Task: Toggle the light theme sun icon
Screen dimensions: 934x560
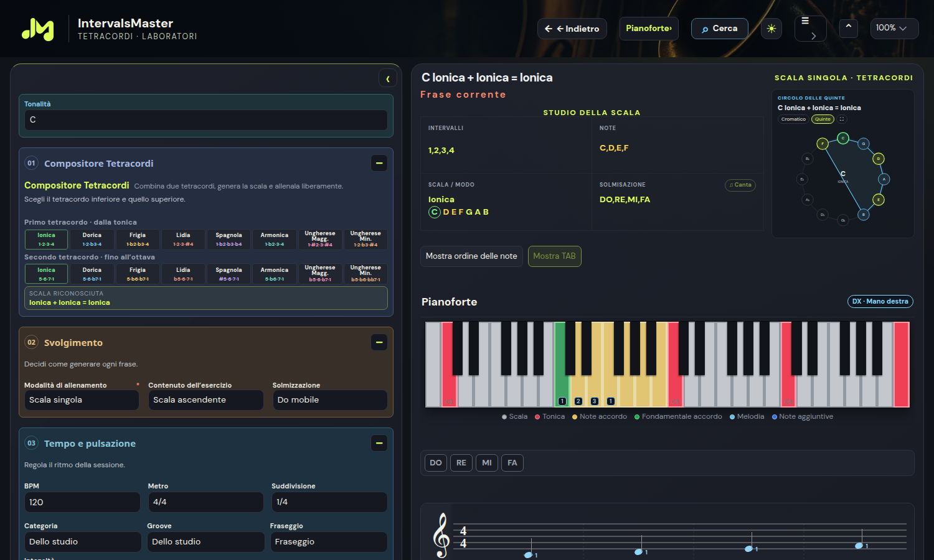Action: [x=771, y=29]
